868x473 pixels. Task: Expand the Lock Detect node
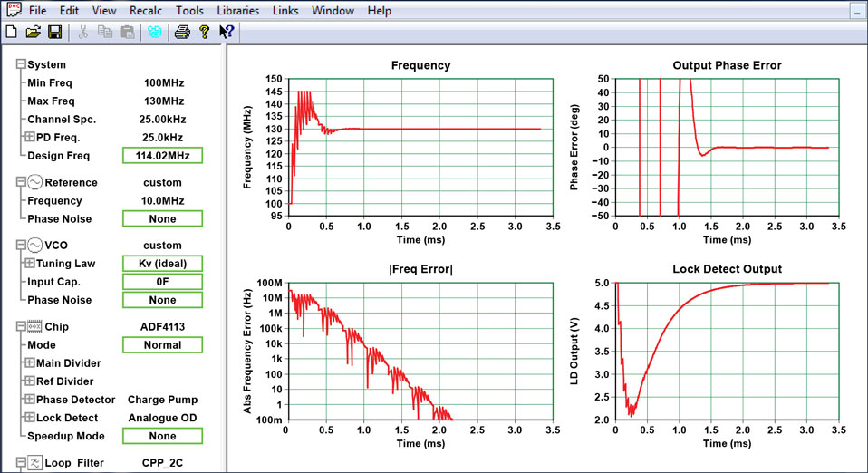pos(30,418)
